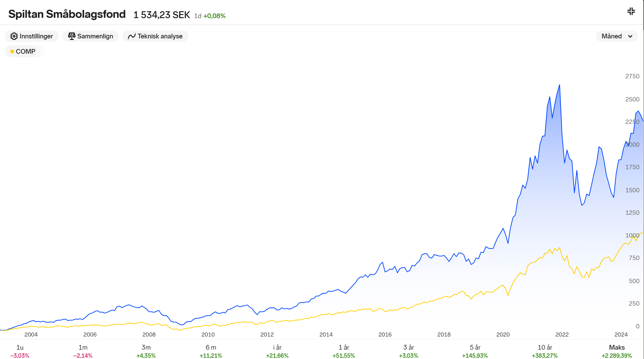644x359 pixels.
Task: Click the yellow dot on the COMP chip
Action: pyautogui.click(x=12, y=52)
